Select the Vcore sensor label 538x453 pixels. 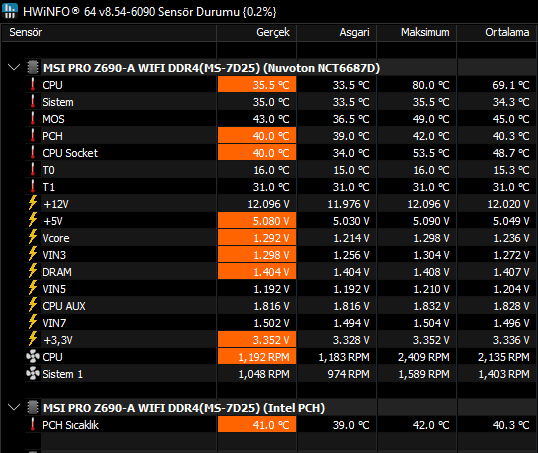(x=56, y=238)
